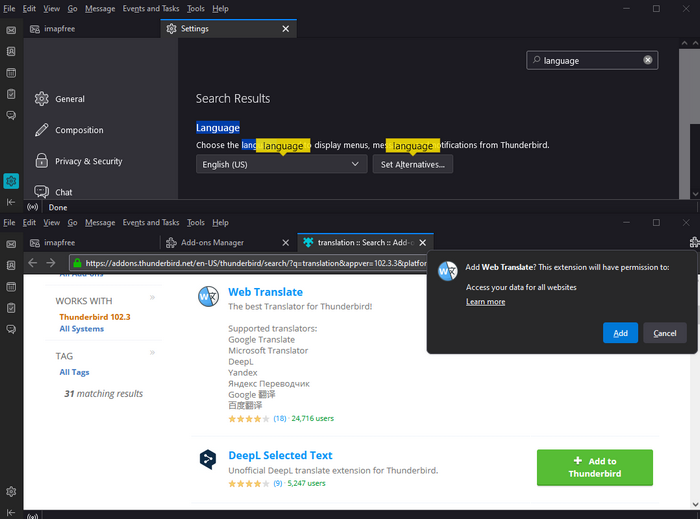Open the Learn more link
The image size is (700, 519).
point(485,302)
